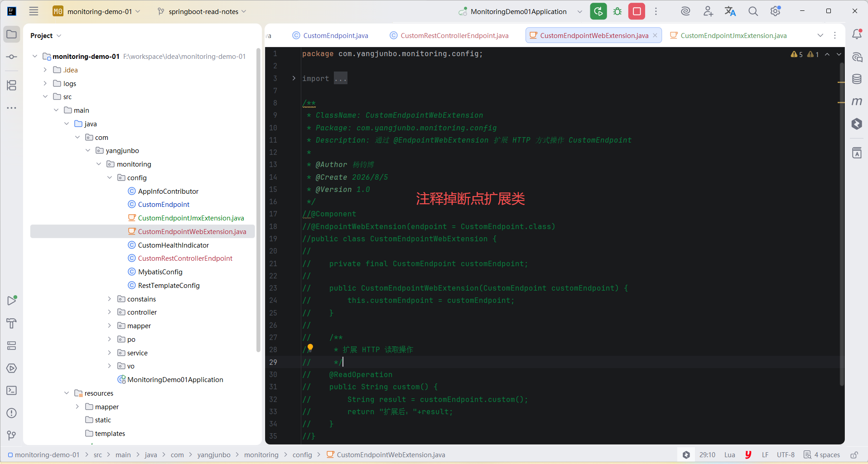The image size is (868, 464).
Task: Expand the controller package
Action: click(x=109, y=312)
